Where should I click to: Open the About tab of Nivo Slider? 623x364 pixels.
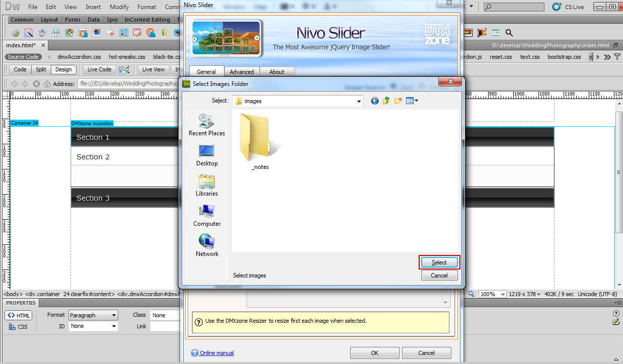click(x=277, y=72)
